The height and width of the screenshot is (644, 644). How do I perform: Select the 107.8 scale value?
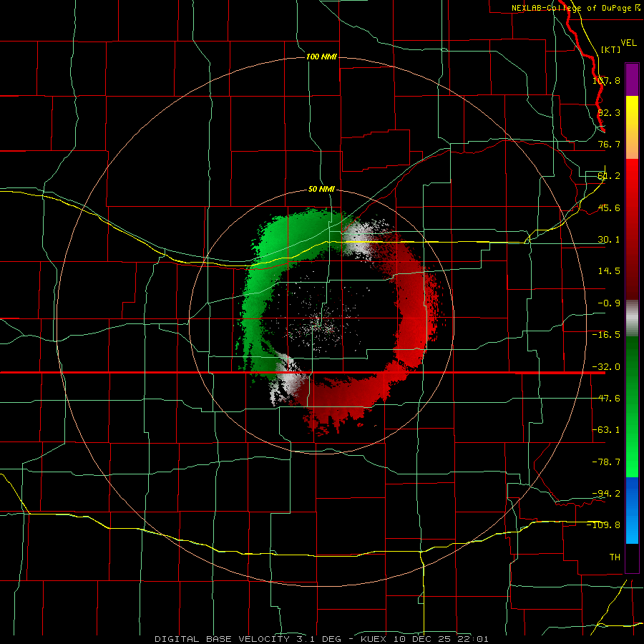[606, 80]
